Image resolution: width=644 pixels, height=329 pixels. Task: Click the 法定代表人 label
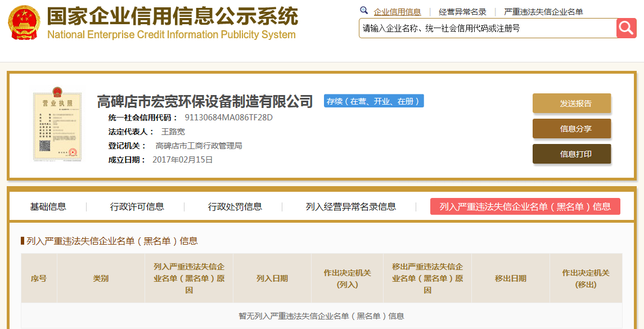point(132,132)
